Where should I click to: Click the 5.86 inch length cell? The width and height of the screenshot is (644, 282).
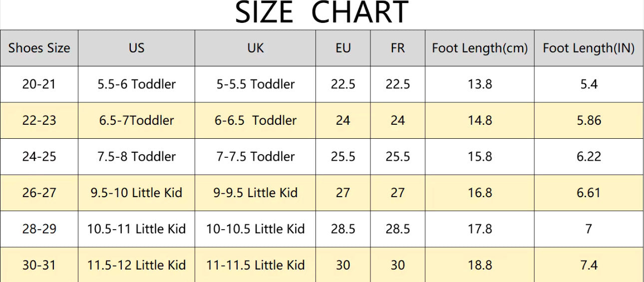point(589,120)
